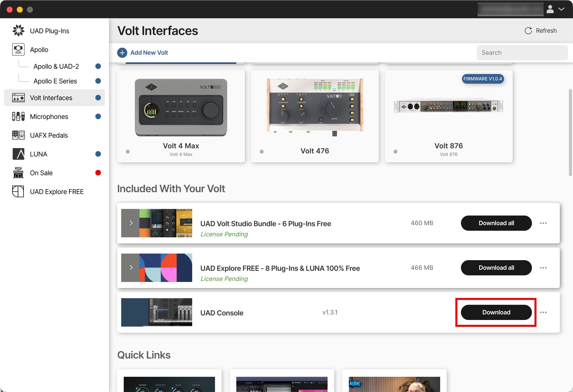The image size is (573, 392).
Task: Download all for UAD Explore FREE
Action: point(496,268)
